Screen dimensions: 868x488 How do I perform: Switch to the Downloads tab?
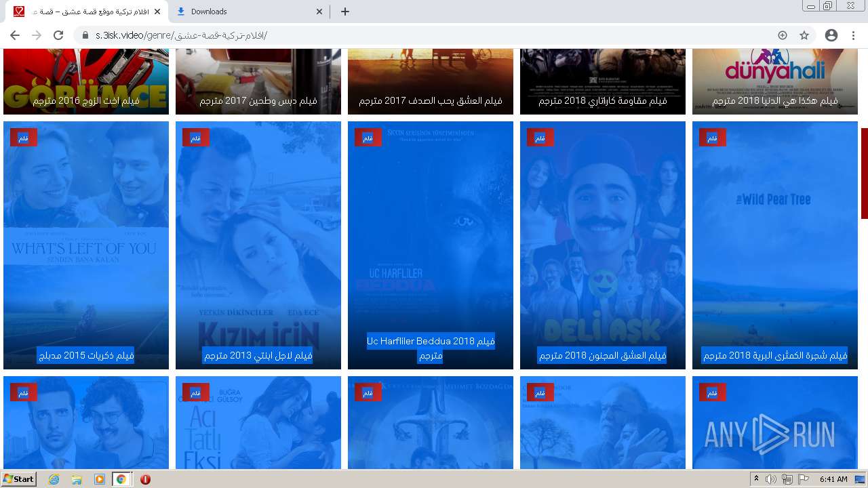tap(249, 12)
